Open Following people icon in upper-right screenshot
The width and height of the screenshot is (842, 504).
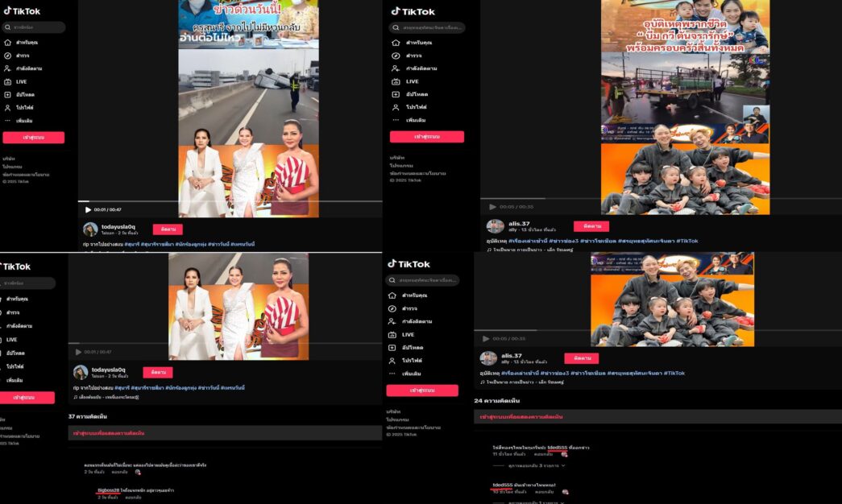(396, 68)
